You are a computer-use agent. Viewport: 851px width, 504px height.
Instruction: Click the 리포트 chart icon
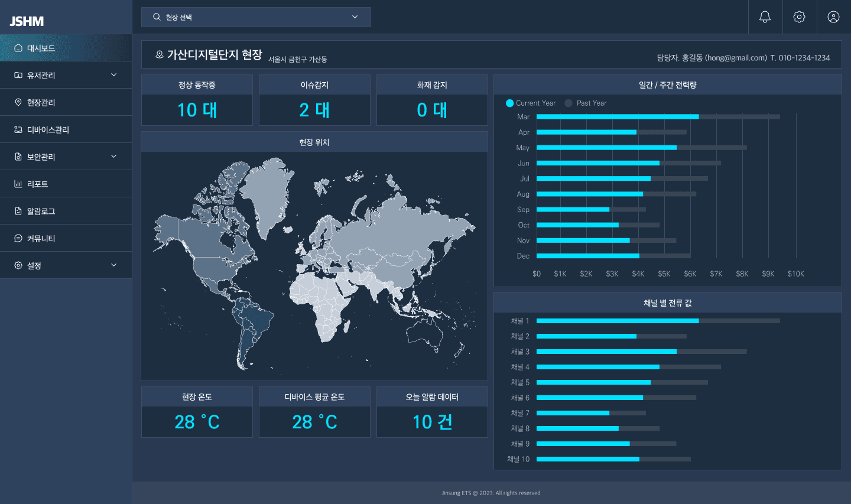(x=18, y=184)
